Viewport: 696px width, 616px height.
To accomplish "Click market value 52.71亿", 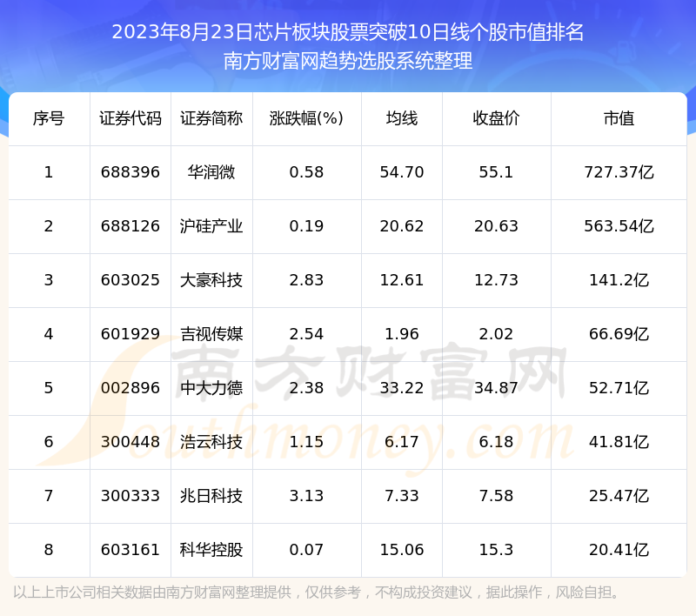I will 619,388.
